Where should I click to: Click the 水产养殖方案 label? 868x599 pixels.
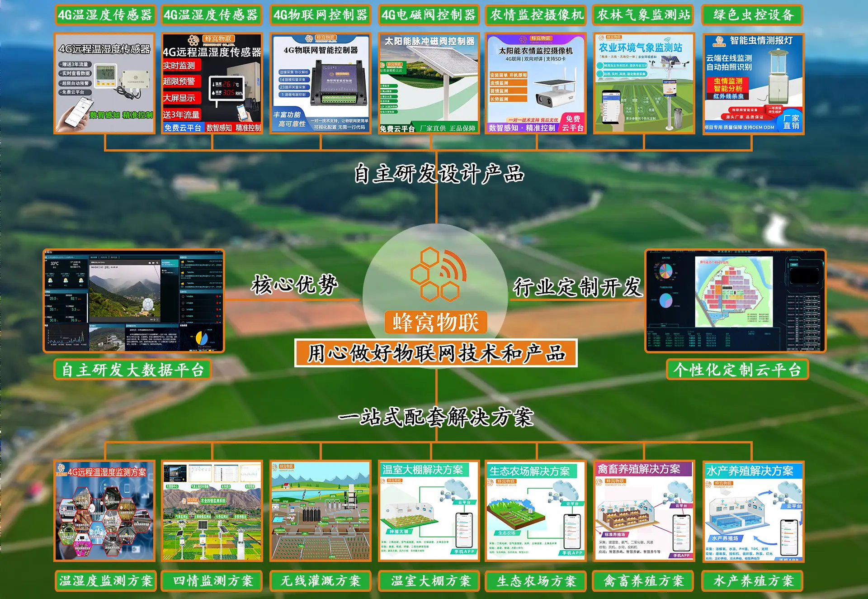click(x=753, y=581)
